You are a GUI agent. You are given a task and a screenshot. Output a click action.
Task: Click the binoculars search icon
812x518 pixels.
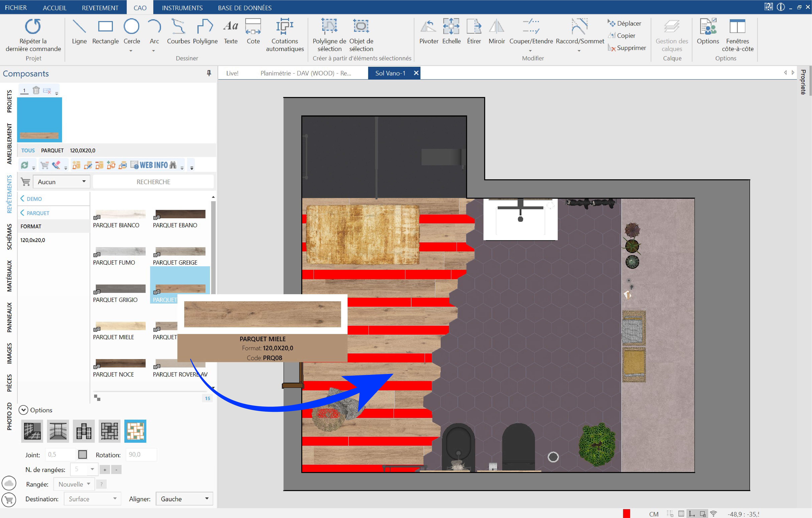click(x=173, y=165)
